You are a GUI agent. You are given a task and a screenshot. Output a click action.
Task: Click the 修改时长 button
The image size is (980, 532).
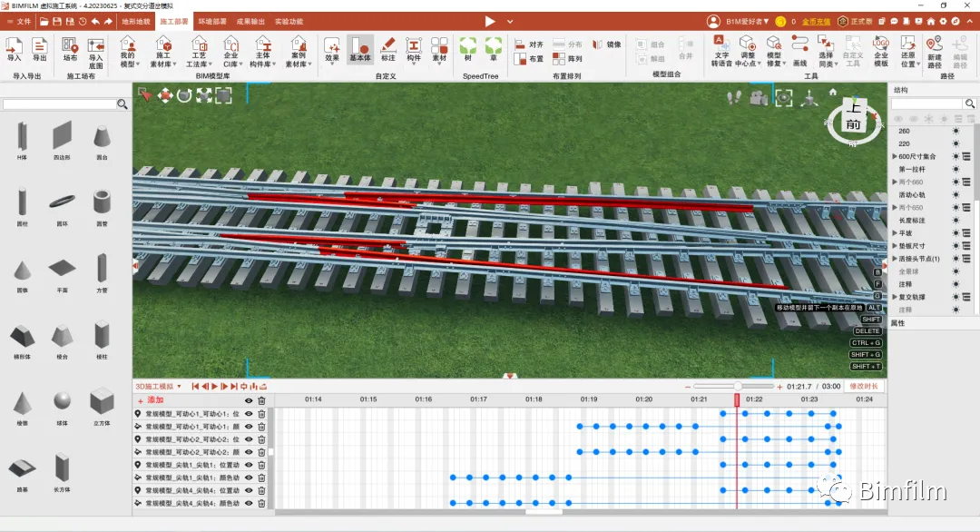click(x=863, y=387)
